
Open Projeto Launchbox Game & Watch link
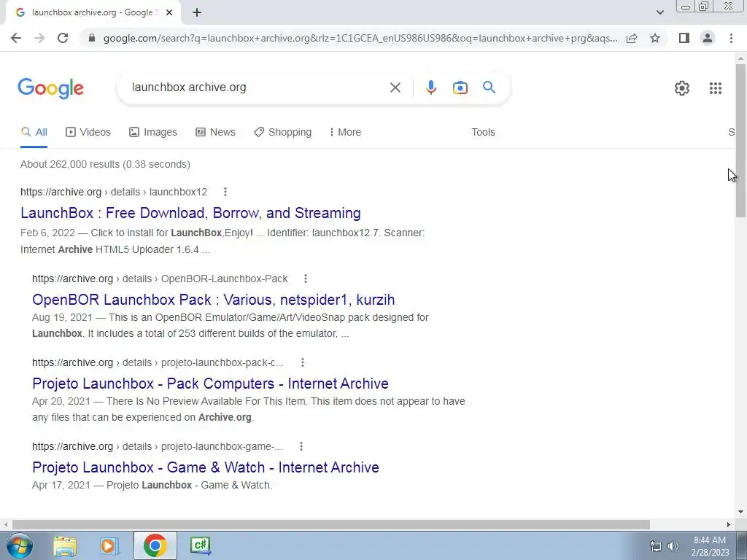205,467
